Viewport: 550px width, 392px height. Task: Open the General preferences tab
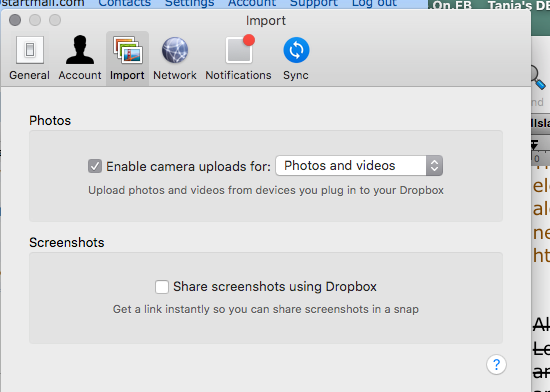[29, 59]
